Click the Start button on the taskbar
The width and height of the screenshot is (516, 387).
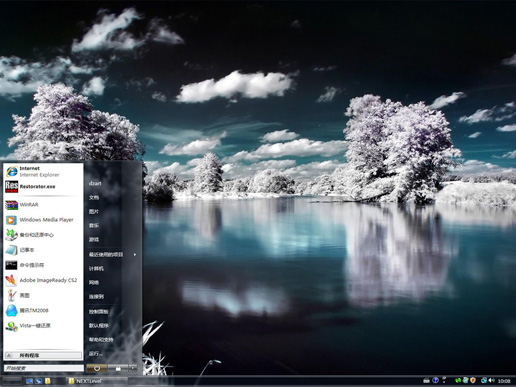[12, 381]
